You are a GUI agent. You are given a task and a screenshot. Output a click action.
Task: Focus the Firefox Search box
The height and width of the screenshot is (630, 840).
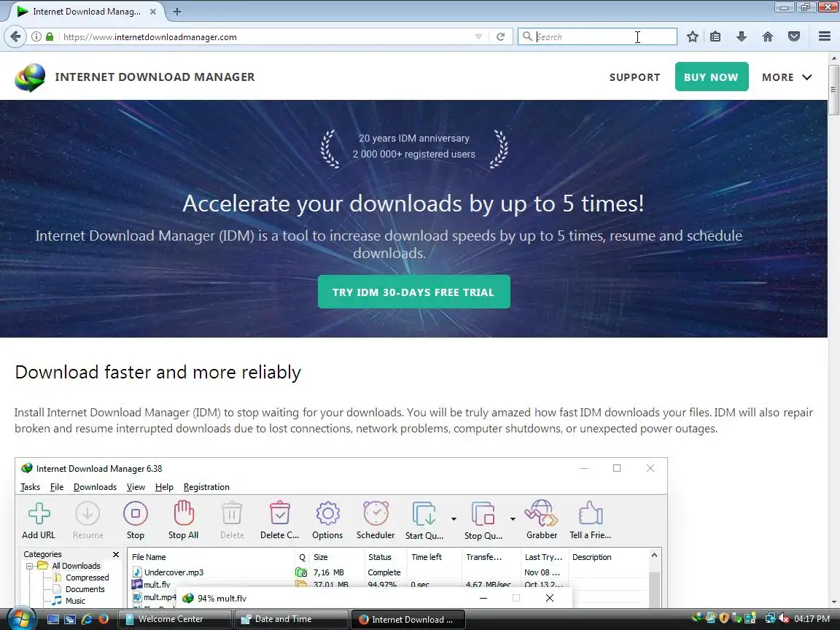tap(597, 36)
